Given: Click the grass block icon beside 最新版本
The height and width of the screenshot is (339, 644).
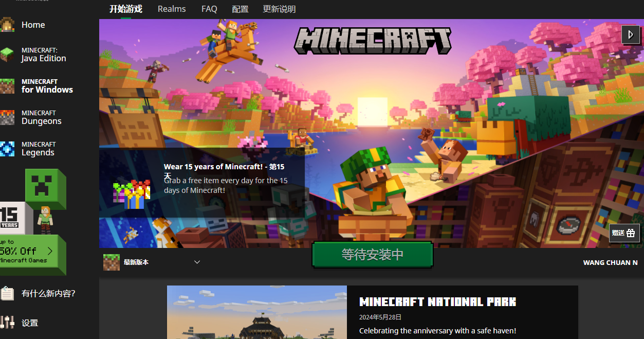Looking at the screenshot, I should point(112,262).
